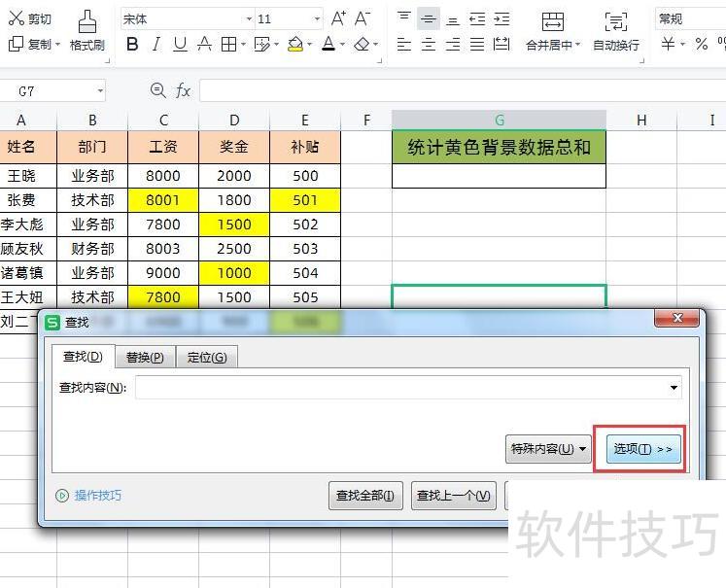Open the font size dropdown
This screenshot has height=588, width=726.
point(318,19)
